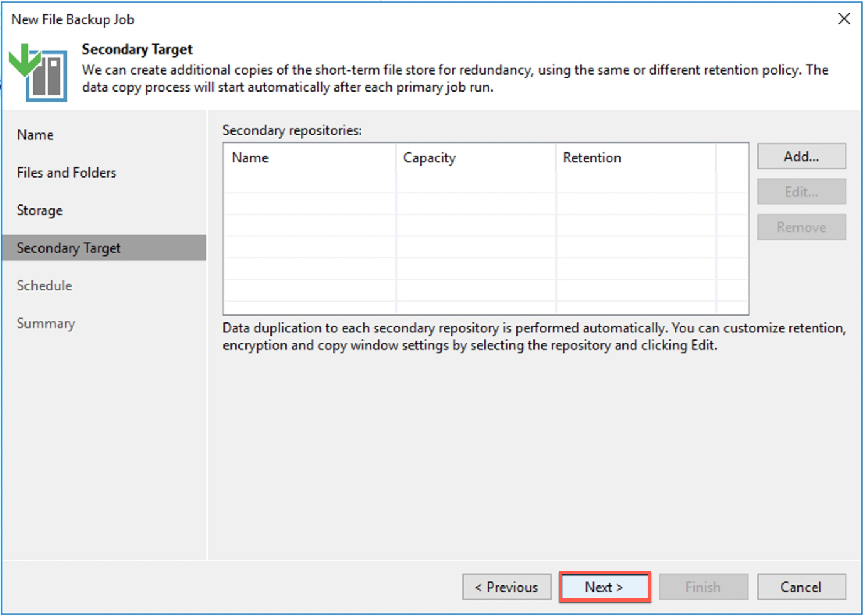Image resolution: width=864 pixels, height=616 pixels.
Task: Jump to the Schedule step
Action: pos(45,285)
